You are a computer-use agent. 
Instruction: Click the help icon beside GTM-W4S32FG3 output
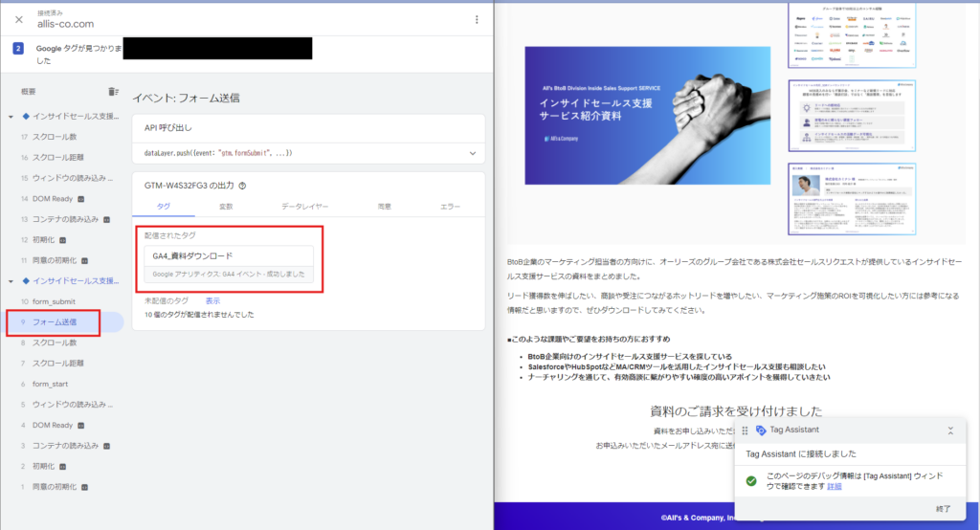click(242, 187)
